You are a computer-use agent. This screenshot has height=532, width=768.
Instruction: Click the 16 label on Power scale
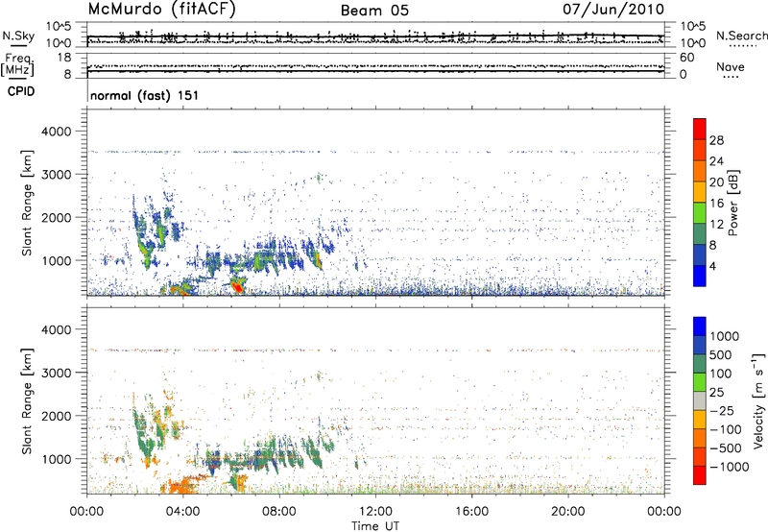716,204
